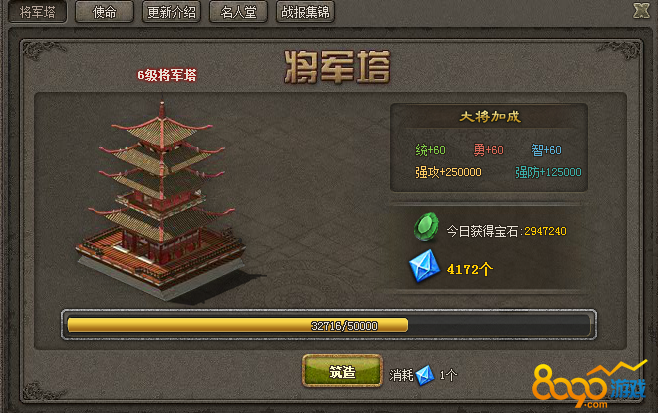Click the 今日获得宝石 gem count text
Screen dimensions: 658x413
pos(507,231)
